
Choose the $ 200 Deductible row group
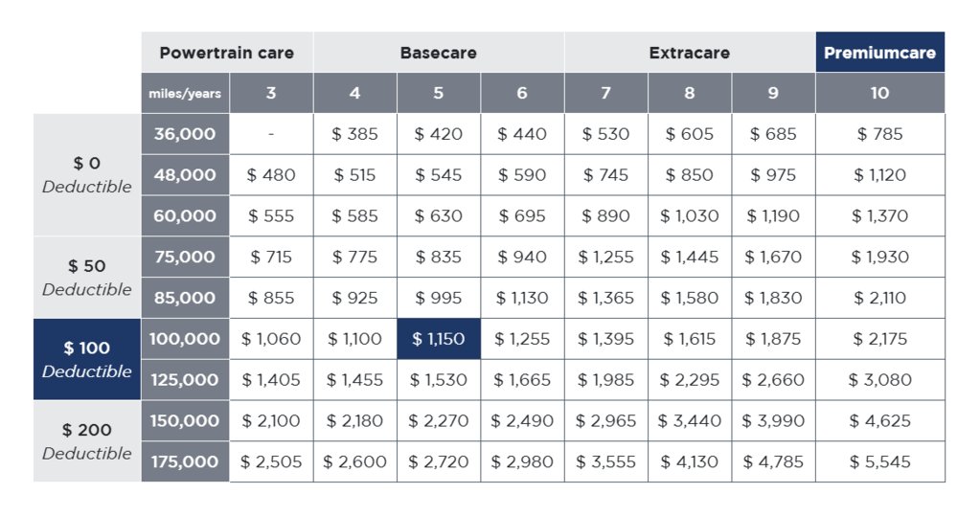(x=87, y=441)
